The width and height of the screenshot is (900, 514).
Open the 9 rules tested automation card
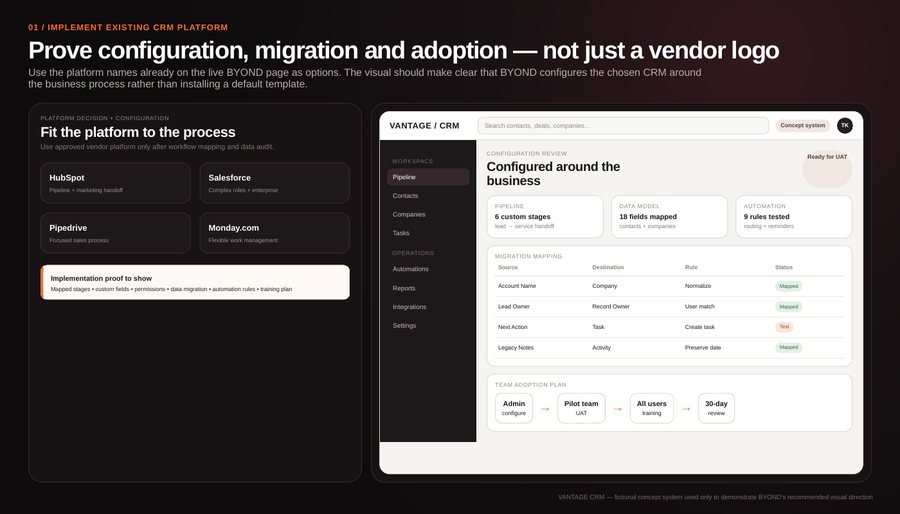click(x=794, y=217)
